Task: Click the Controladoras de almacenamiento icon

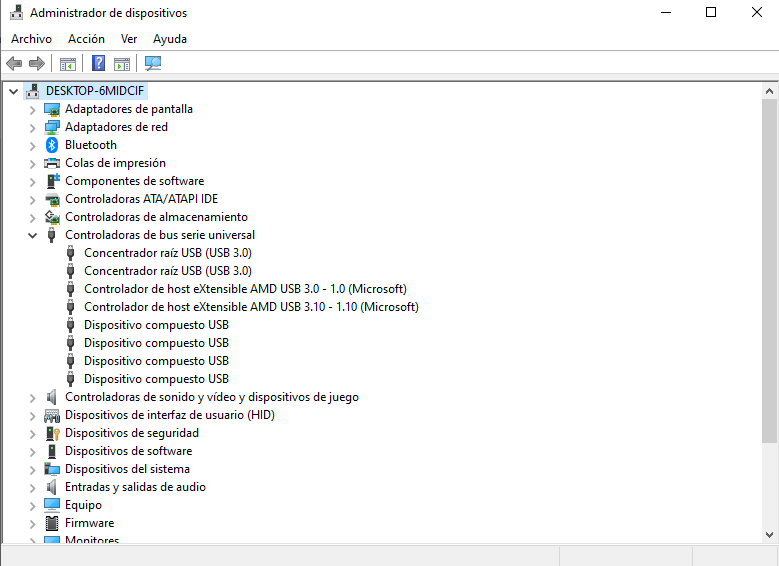Action: pyautogui.click(x=52, y=217)
